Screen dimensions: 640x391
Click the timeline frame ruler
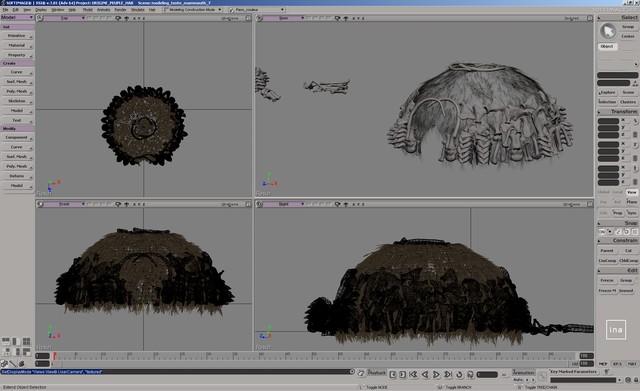(315, 356)
